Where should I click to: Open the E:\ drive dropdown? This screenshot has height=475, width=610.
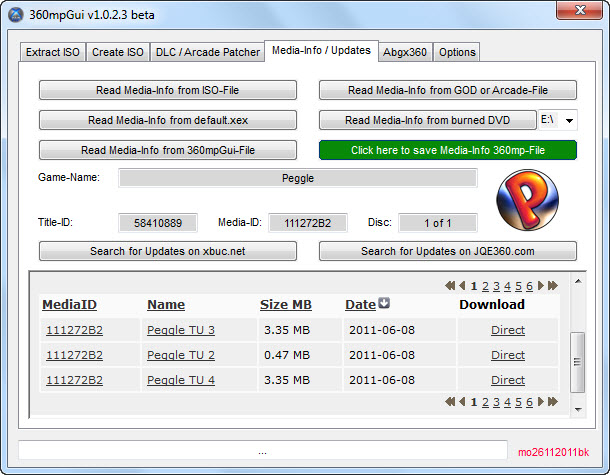570,120
